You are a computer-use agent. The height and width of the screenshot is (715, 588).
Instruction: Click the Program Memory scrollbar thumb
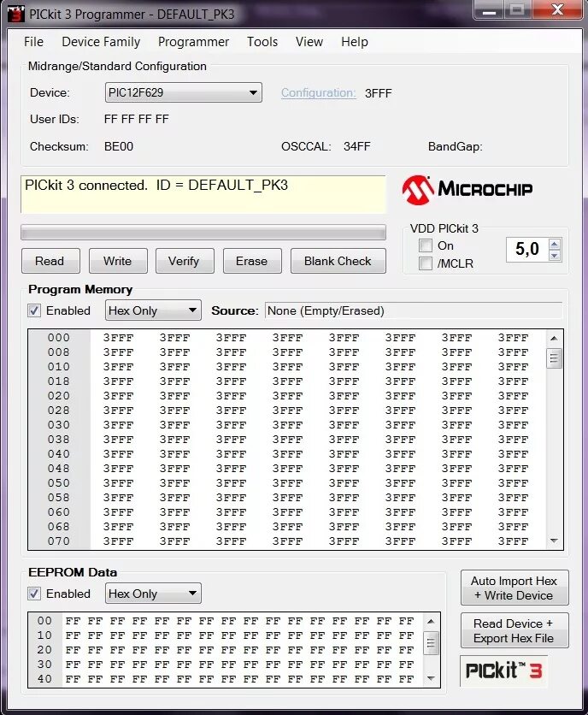coord(554,358)
